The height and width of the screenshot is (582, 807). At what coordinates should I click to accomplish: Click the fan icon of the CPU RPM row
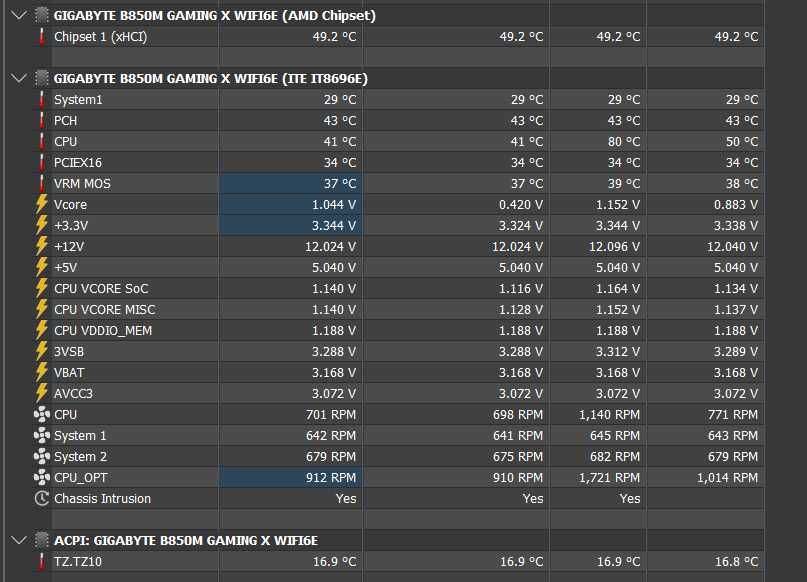click(x=42, y=415)
